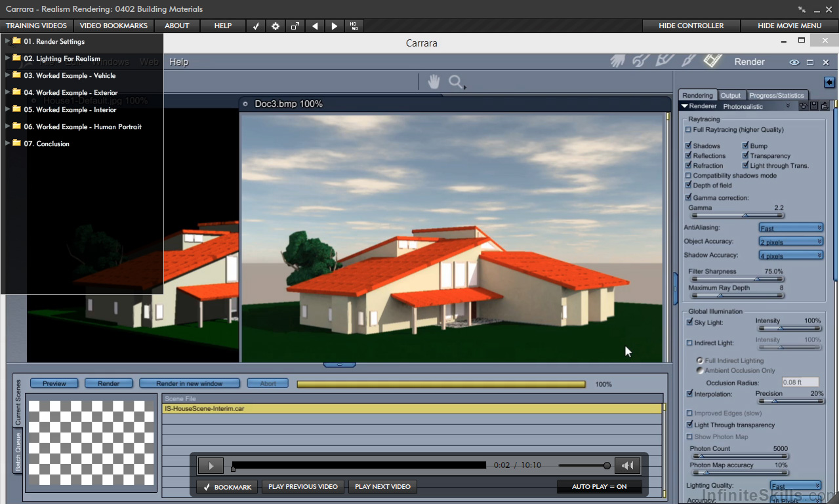Viewport: 839px width, 504px height.
Task: Go to next video triangle icon
Action: [335, 26]
